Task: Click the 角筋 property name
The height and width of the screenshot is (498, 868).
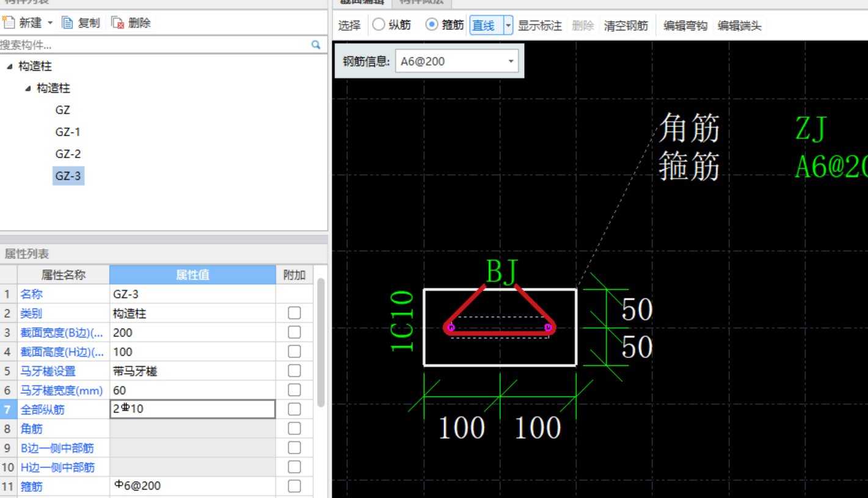Action: 31,429
